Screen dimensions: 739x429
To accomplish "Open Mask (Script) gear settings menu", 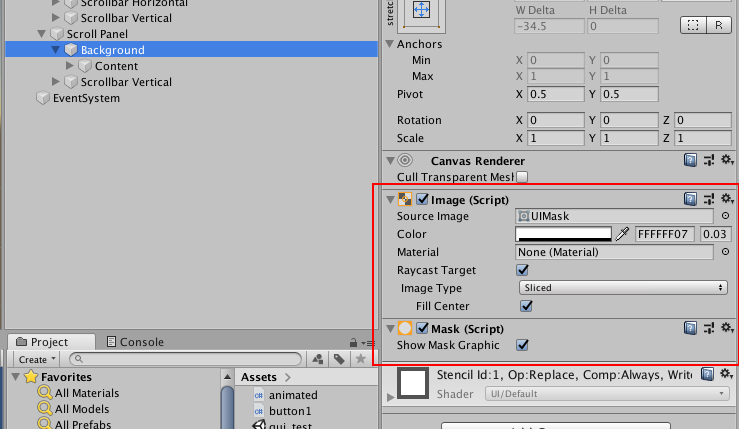I will pyautogui.click(x=727, y=328).
